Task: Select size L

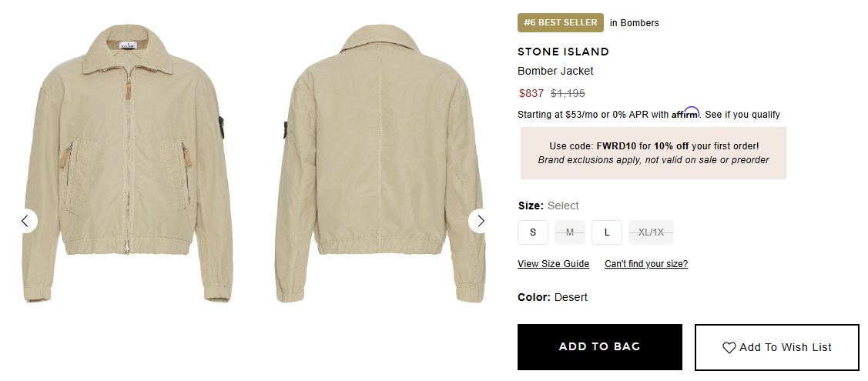Action: point(607,232)
